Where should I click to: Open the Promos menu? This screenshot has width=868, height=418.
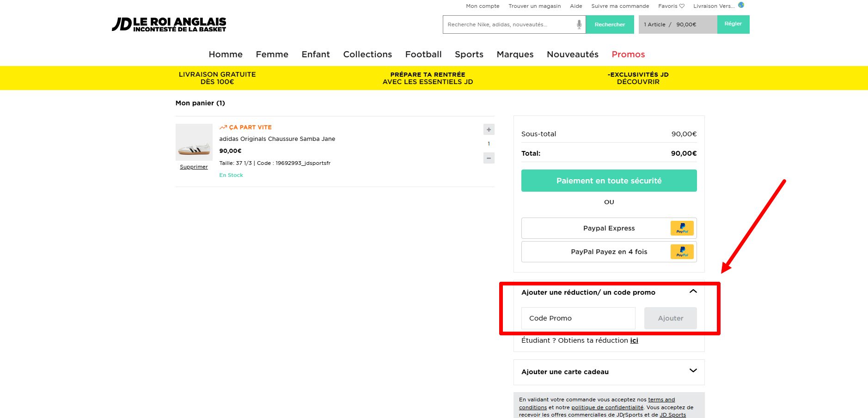coord(628,55)
